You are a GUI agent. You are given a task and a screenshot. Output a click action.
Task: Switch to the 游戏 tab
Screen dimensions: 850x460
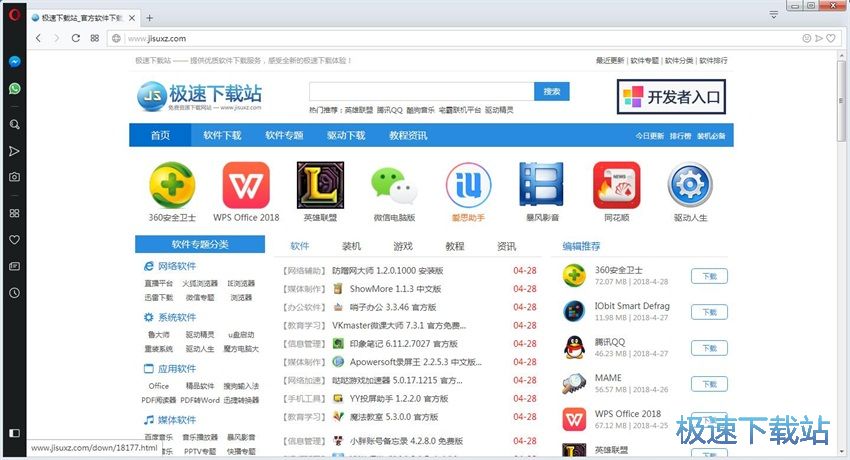pos(403,247)
